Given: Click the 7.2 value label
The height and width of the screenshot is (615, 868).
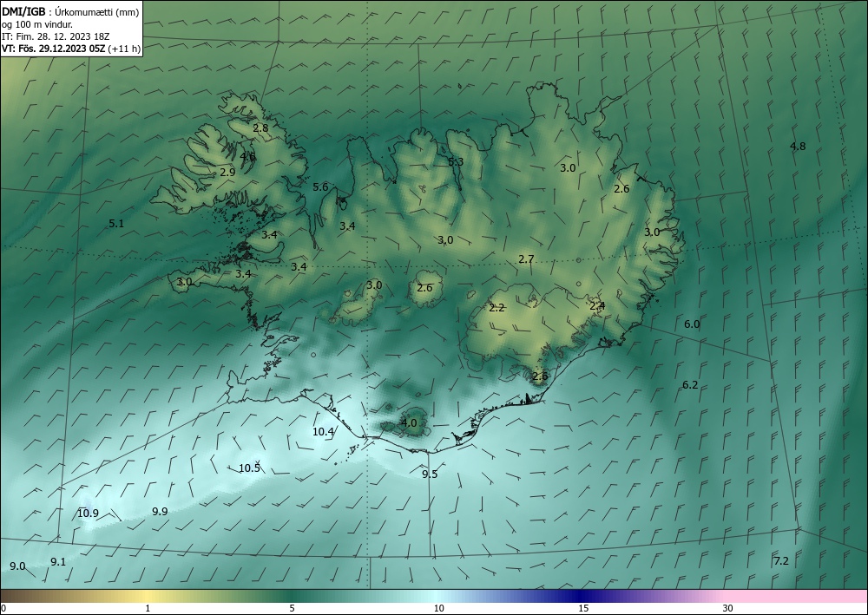Looking at the screenshot, I should point(781,561).
